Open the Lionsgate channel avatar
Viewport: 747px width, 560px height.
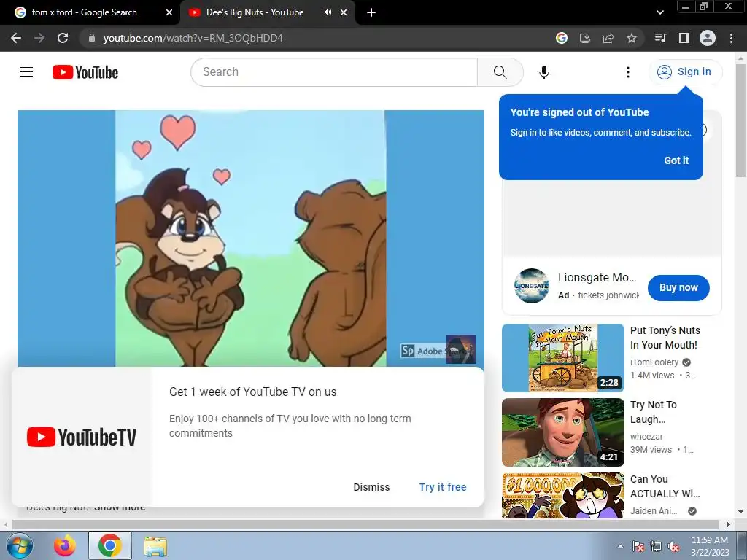pos(532,286)
